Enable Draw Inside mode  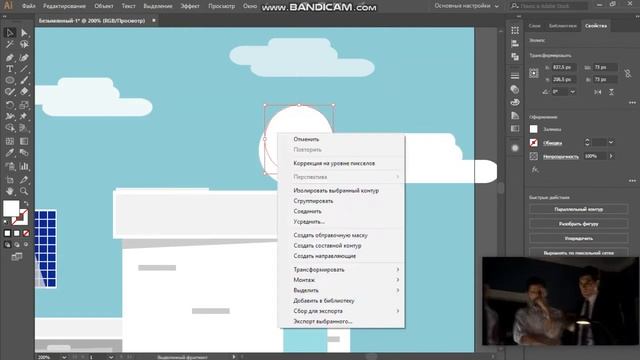(26, 244)
